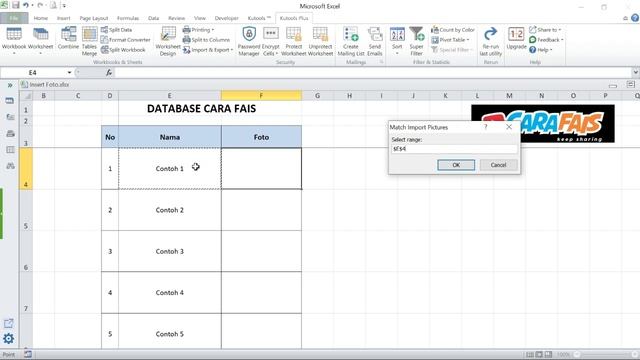The width and height of the screenshot is (640, 360).
Task: Switch to Normal view in status bar
Action: point(530,355)
